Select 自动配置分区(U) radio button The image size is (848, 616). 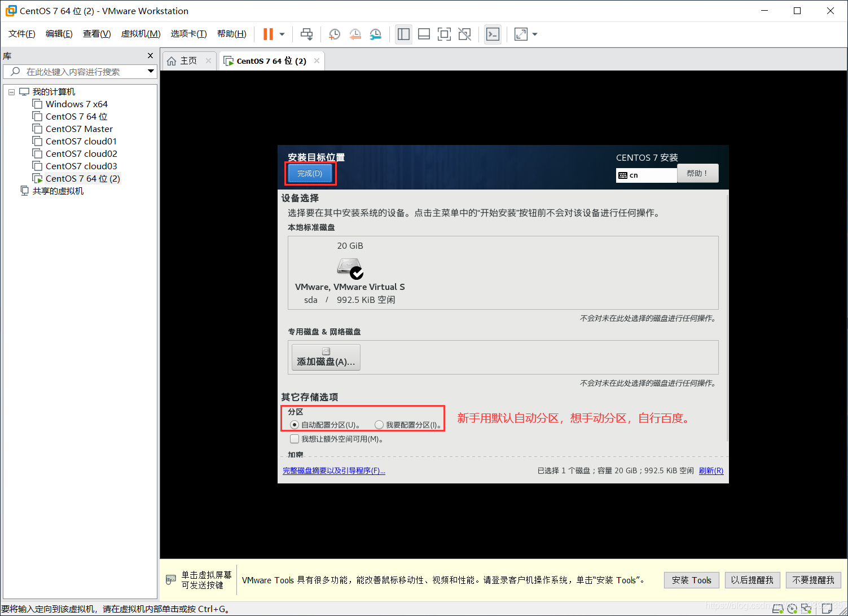295,425
